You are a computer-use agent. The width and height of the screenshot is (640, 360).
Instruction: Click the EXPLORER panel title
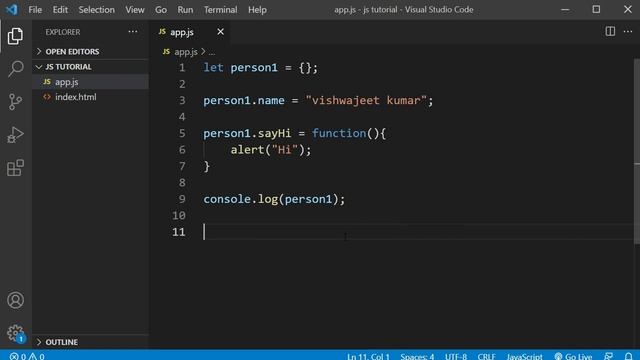point(63,32)
